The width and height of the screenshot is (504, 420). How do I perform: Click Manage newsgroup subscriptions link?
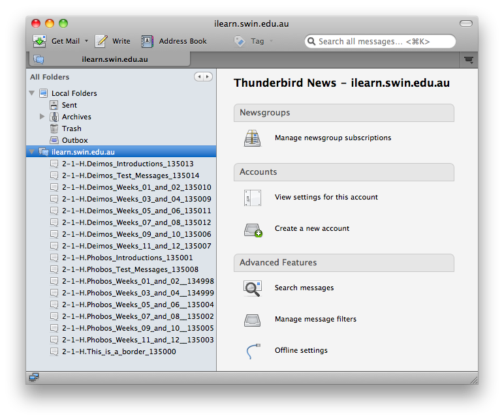(x=333, y=138)
